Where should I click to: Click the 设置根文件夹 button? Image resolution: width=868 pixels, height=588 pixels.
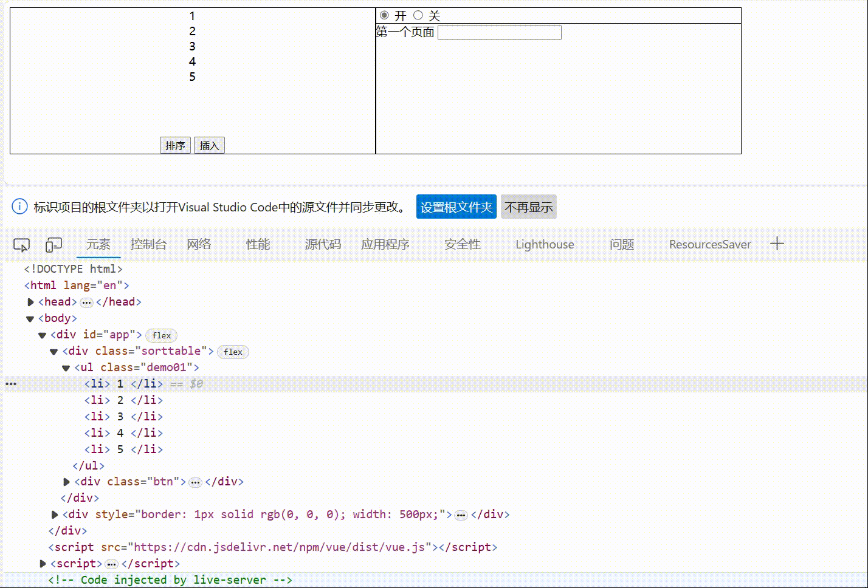[456, 207]
